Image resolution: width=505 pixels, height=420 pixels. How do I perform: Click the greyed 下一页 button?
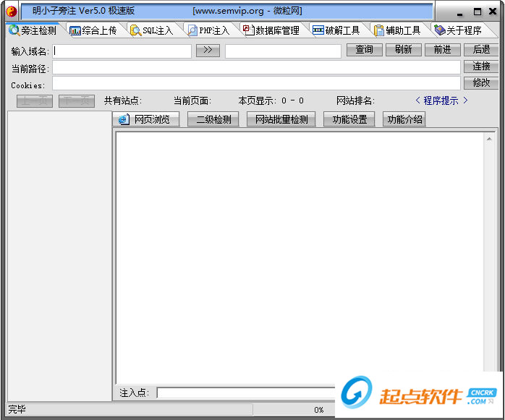[77, 101]
